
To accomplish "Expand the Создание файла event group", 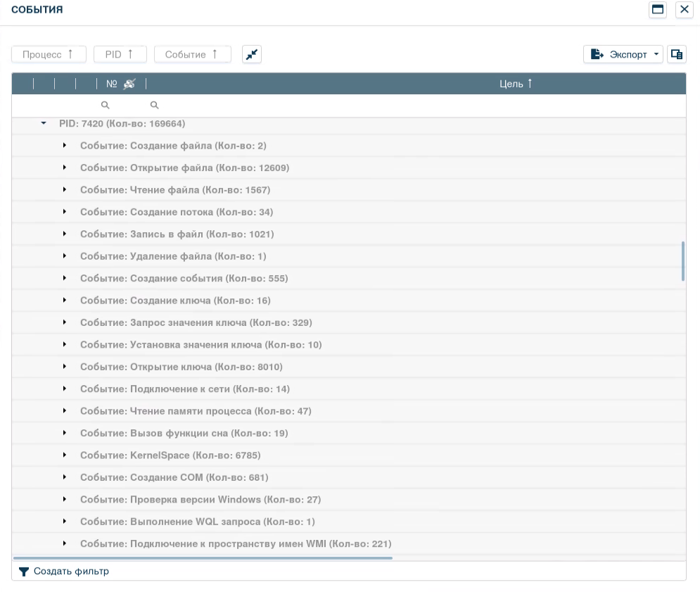I will pyautogui.click(x=64, y=146).
